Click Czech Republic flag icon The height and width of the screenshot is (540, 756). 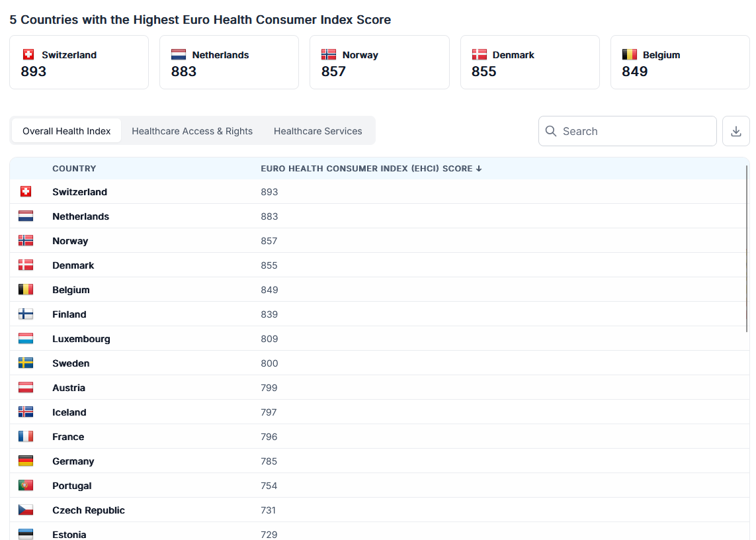(26, 510)
